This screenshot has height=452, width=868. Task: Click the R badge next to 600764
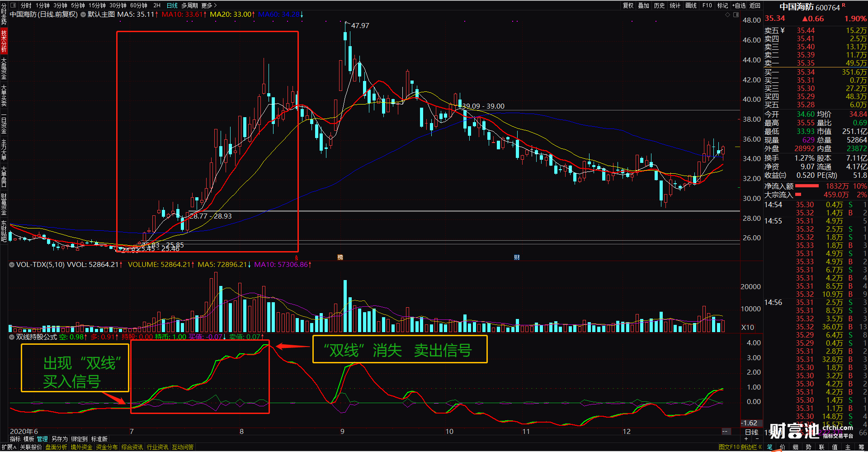point(844,5)
